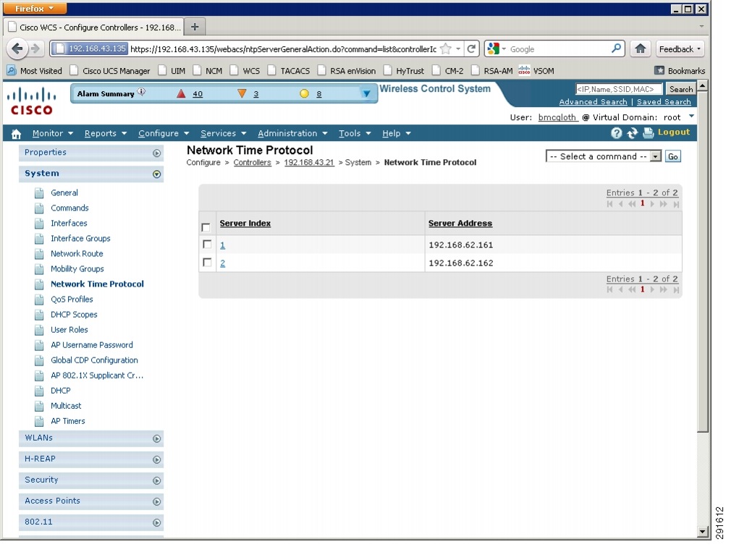Open the VSOM bookmark
Screen dimensions: 747x560
(536, 71)
